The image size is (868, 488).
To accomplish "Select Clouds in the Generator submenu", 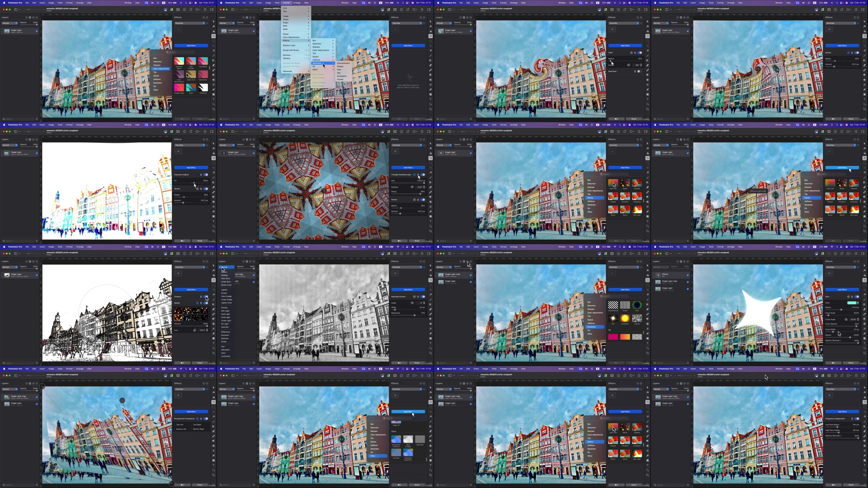I will (x=340, y=79).
